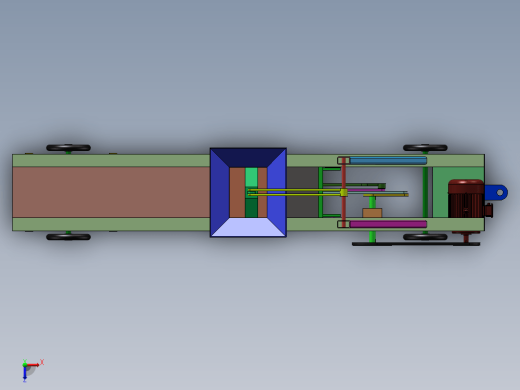The image size is (520, 390).
Task: Click the blue vertical axis arrow of the triad
Action: pyautogui.click(x=25, y=373)
